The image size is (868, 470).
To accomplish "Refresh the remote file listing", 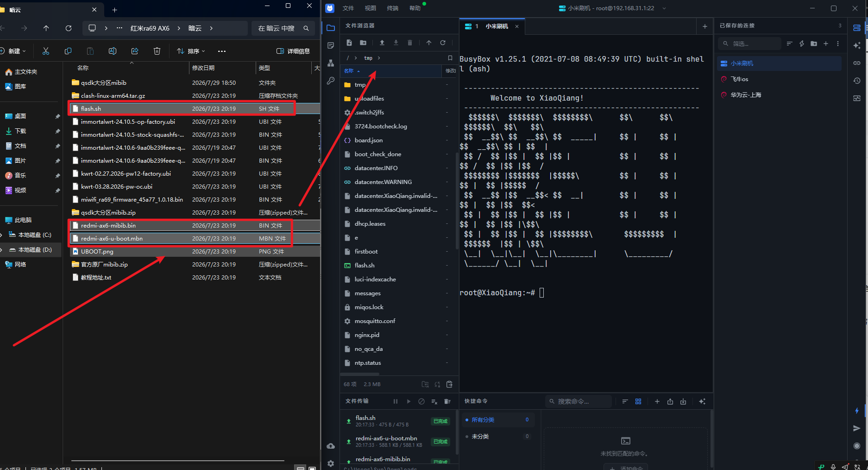I will click(443, 43).
